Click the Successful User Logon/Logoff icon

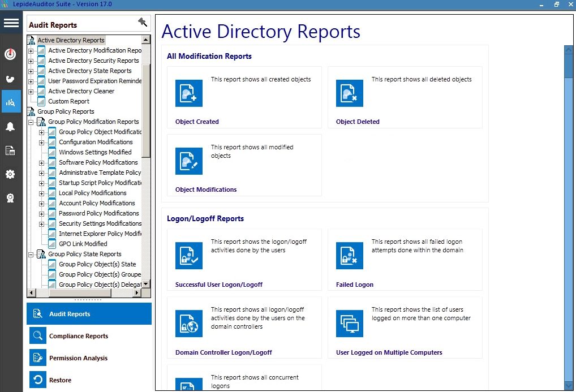pos(189,256)
